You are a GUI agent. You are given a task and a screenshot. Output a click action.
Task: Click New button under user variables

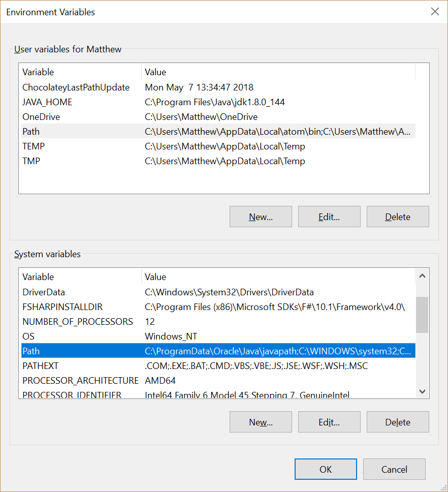point(261,217)
